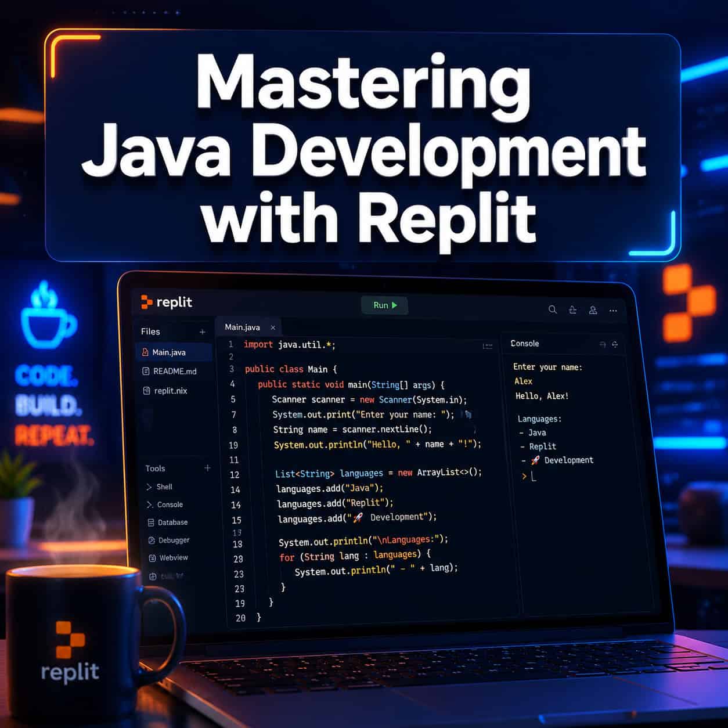
Task: Click the Files panel heading
Action: pos(150,331)
